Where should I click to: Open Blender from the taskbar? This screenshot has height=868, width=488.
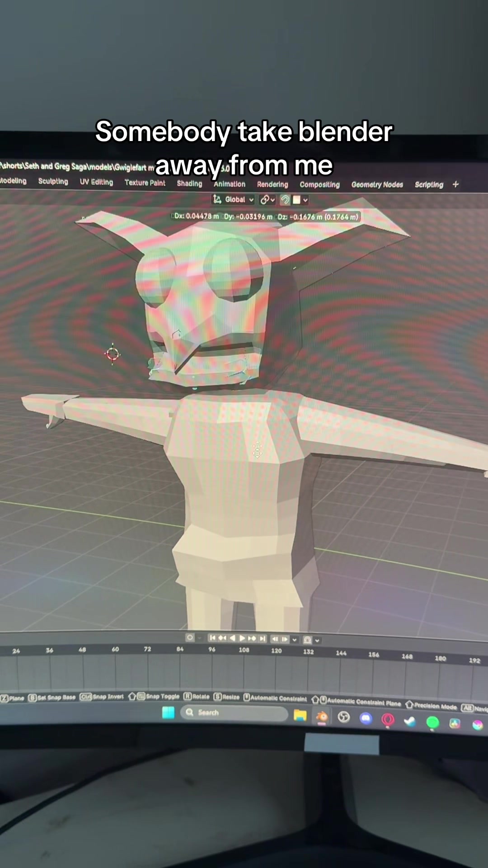tap(322, 717)
